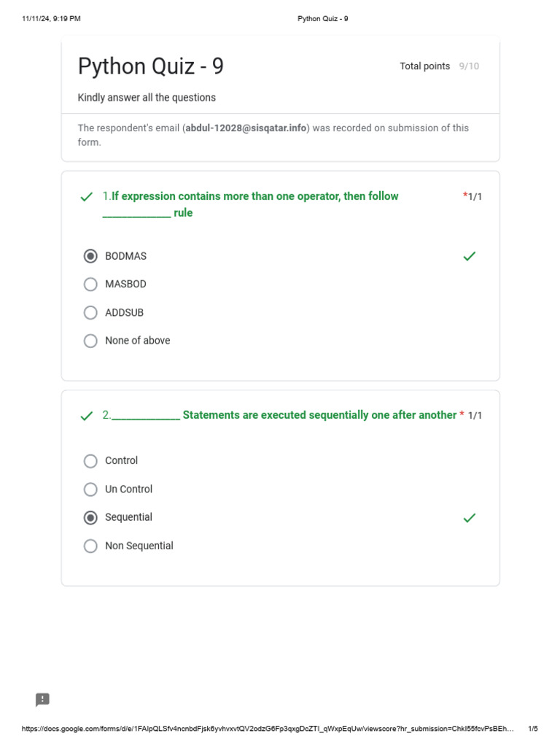The height and width of the screenshot is (747, 560).
Task: Choose the Un Control option
Action: [90, 489]
